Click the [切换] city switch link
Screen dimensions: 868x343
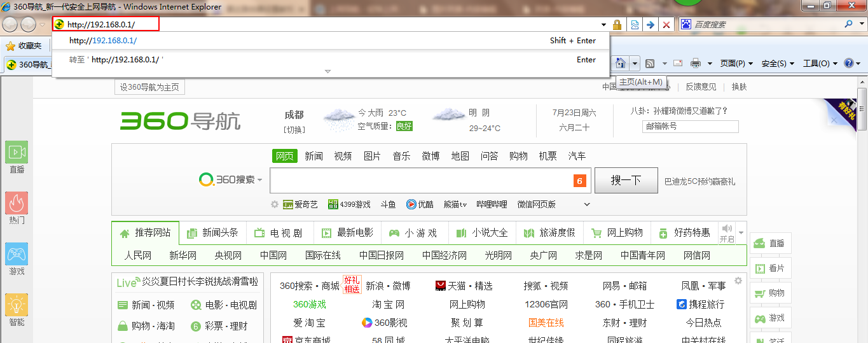pyautogui.click(x=294, y=129)
